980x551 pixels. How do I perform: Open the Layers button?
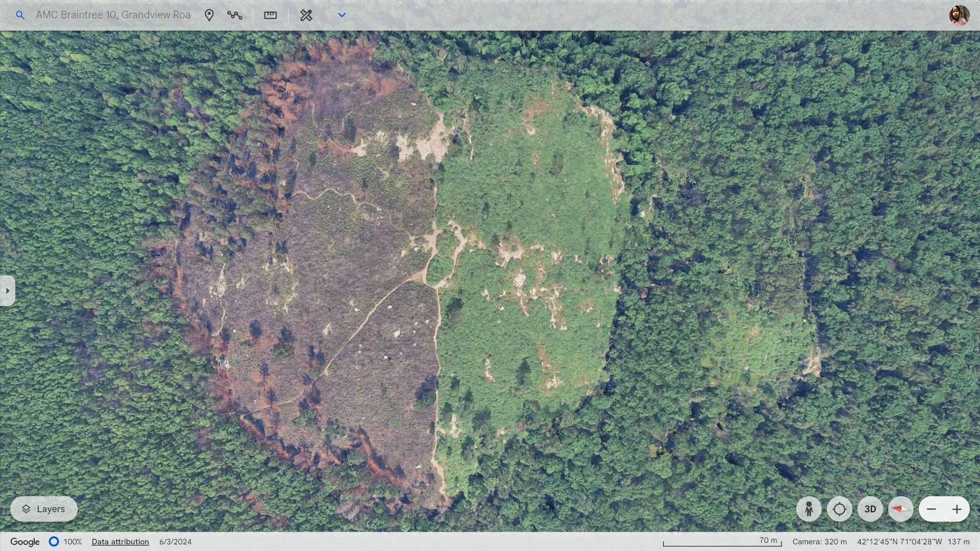44,509
